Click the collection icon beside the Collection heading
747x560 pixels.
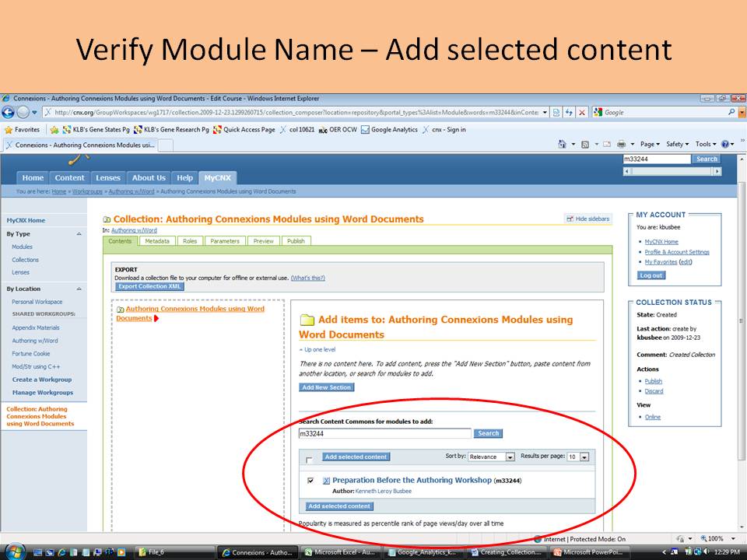tap(107, 219)
